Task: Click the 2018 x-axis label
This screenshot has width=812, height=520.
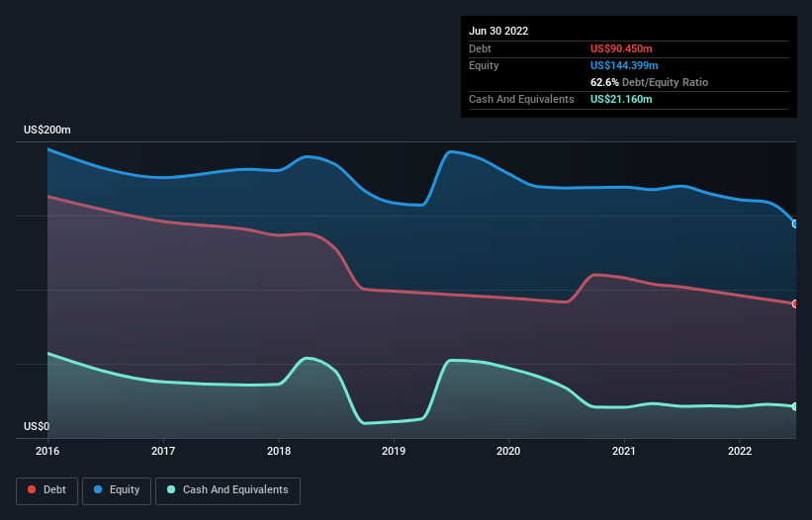Action: click(279, 451)
